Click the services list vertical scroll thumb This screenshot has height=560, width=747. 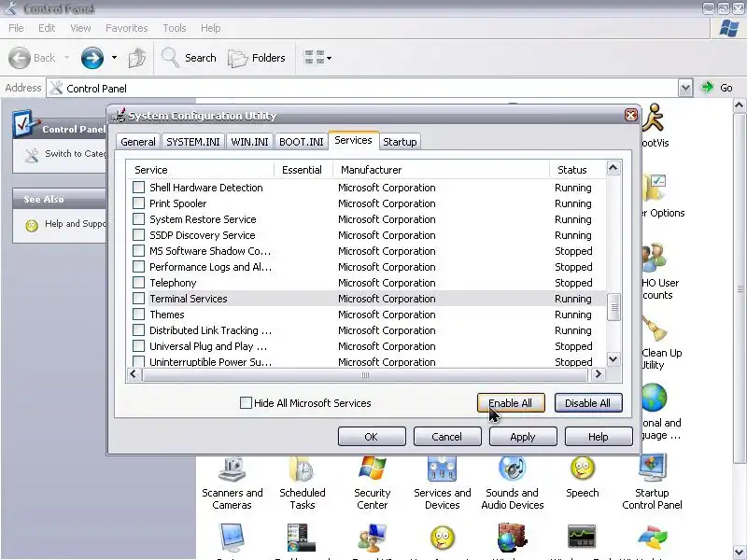tap(613, 307)
